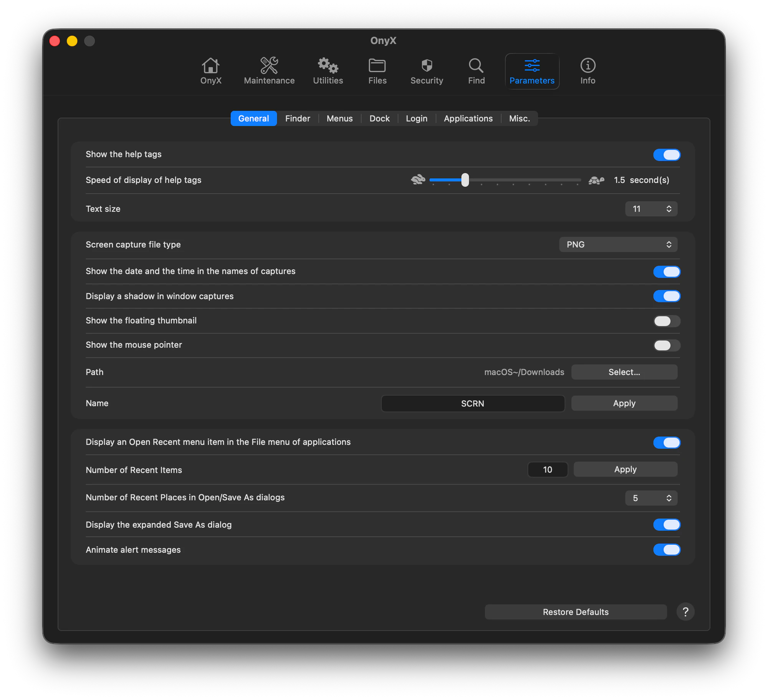Open the Recent Places number dropdown
Image resolution: width=768 pixels, height=700 pixels.
(x=651, y=498)
